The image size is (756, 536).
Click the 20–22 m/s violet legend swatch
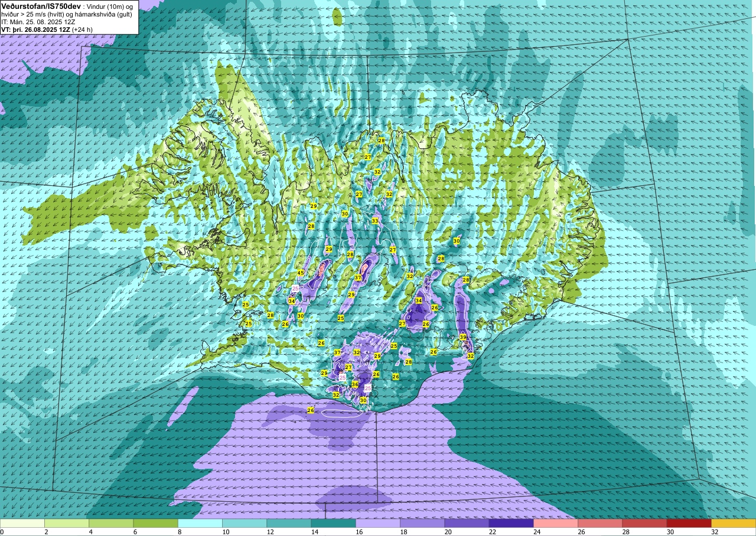pyautogui.click(x=467, y=523)
